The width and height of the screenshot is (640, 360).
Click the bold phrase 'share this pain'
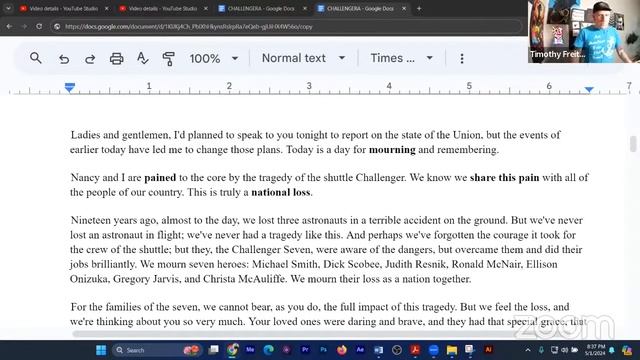[504, 178]
